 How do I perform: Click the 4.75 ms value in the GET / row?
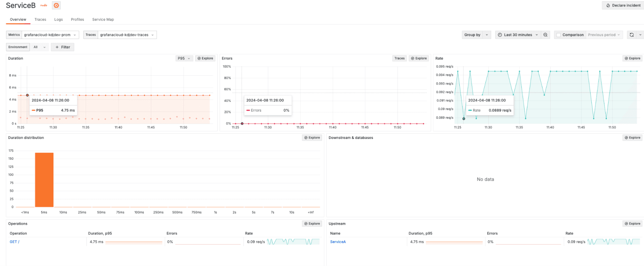point(97,242)
